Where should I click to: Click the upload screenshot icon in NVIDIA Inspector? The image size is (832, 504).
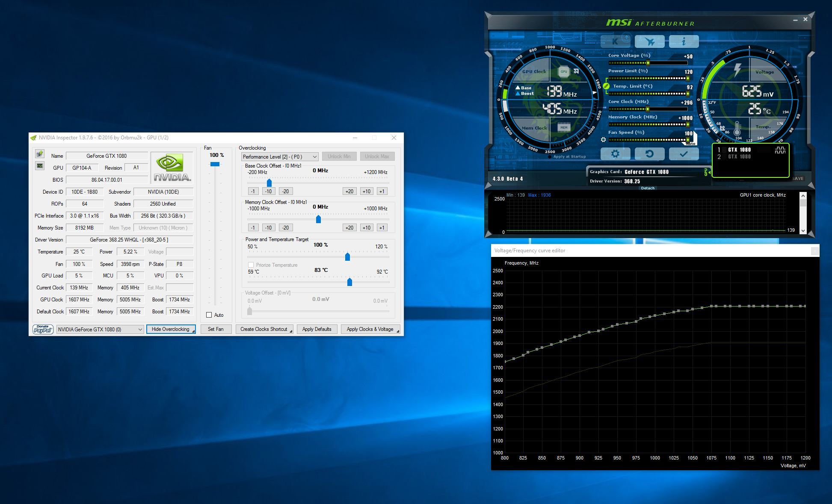click(39, 154)
